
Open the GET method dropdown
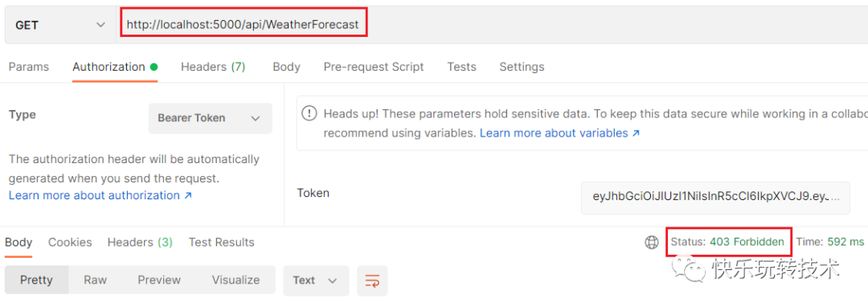coord(59,25)
